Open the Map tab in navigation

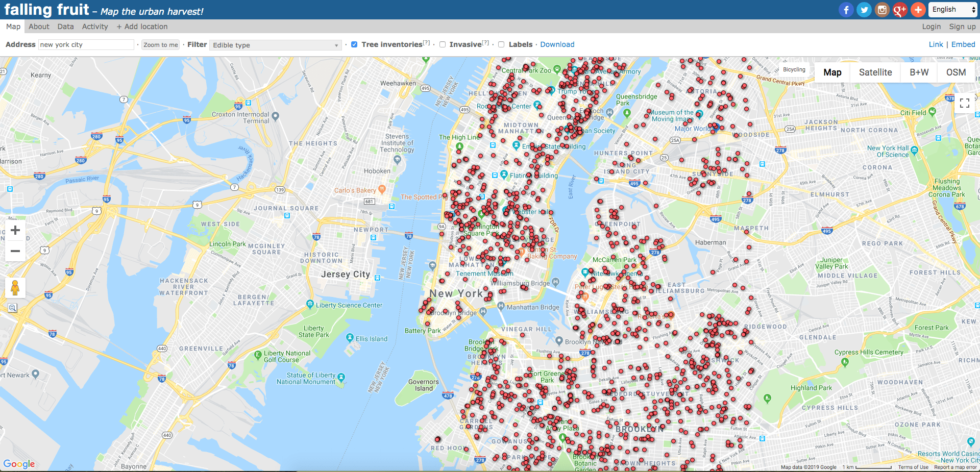13,27
